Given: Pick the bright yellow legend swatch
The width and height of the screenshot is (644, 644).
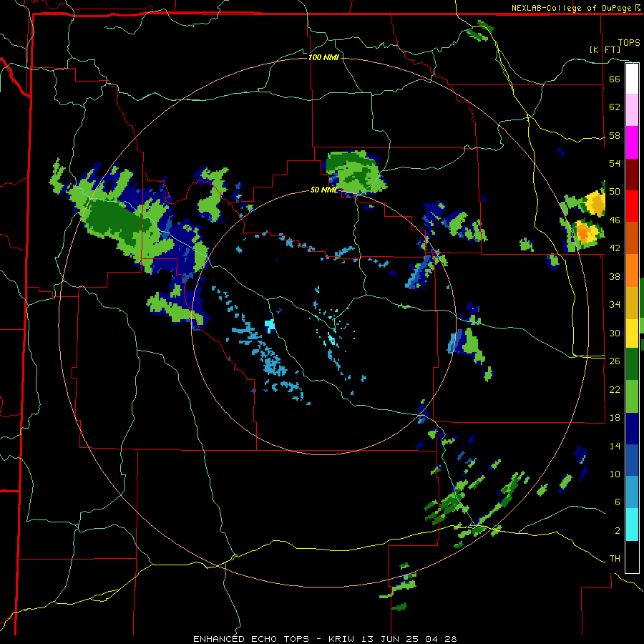Looking at the screenshot, I should (632, 333).
